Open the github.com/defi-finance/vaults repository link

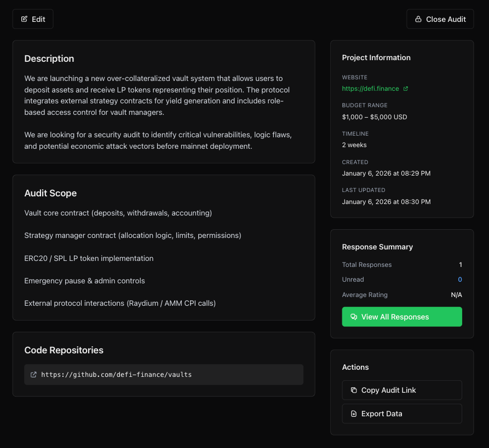coord(116,375)
